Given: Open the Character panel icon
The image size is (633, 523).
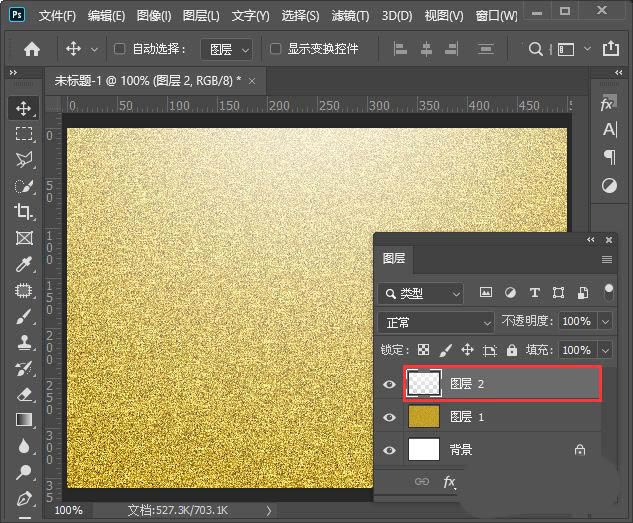Looking at the screenshot, I should coord(609,130).
